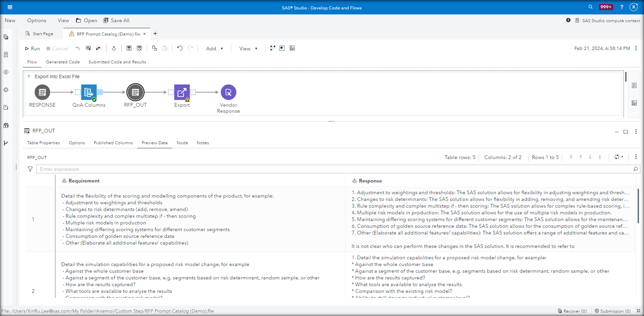Click the filter funnel icon
The width and height of the screenshot is (644, 316).
pos(30,169)
